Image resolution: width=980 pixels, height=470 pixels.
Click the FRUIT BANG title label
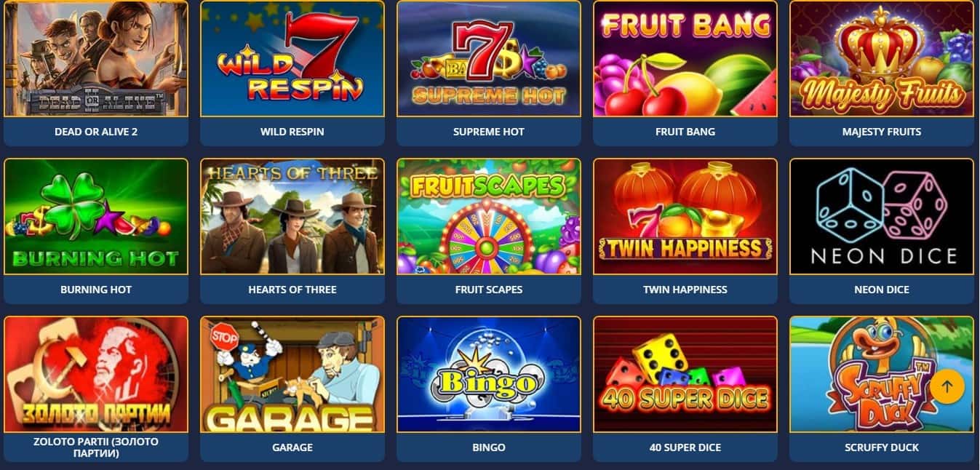tap(685, 132)
